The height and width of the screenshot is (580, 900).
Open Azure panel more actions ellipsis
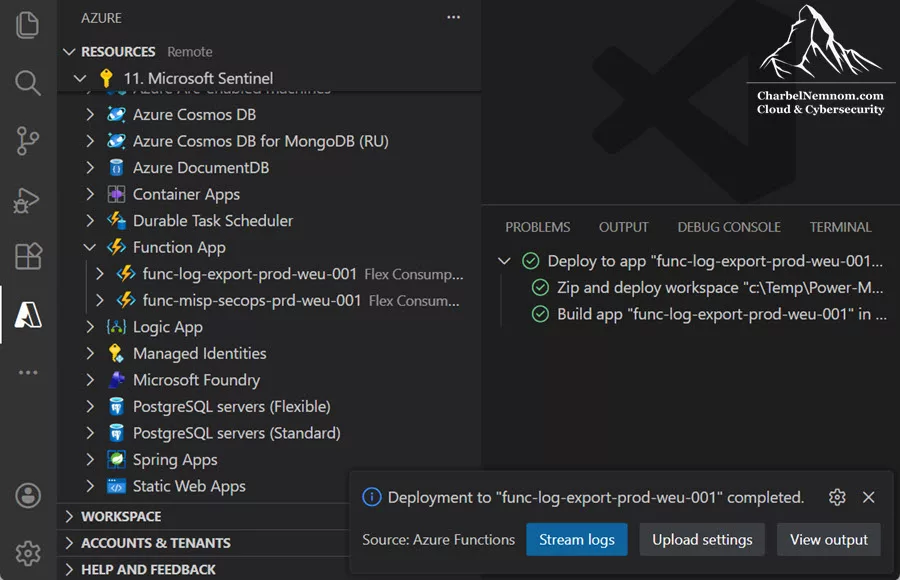click(453, 17)
